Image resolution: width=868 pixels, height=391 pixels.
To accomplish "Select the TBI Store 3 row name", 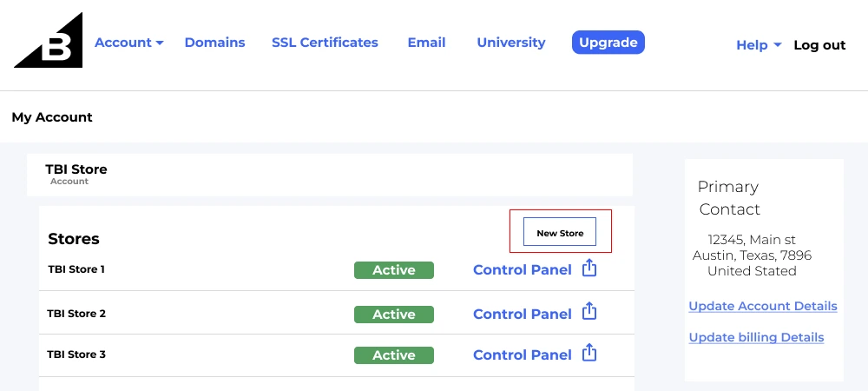I will click(76, 355).
